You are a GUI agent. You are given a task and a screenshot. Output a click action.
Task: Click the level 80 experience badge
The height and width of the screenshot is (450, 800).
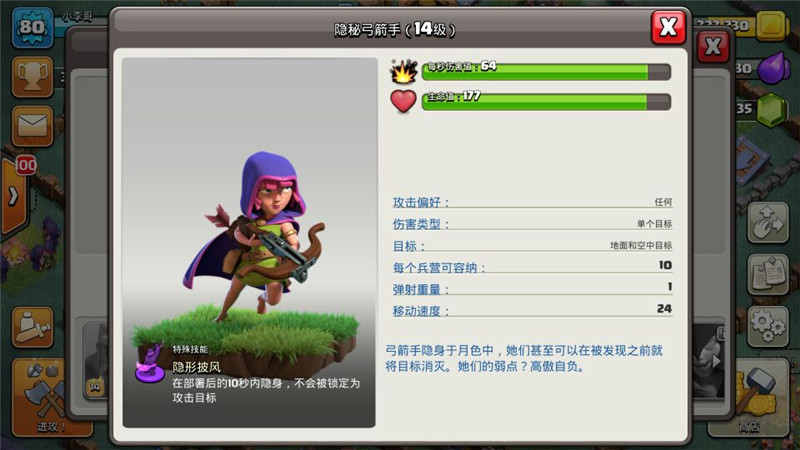tap(32, 28)
